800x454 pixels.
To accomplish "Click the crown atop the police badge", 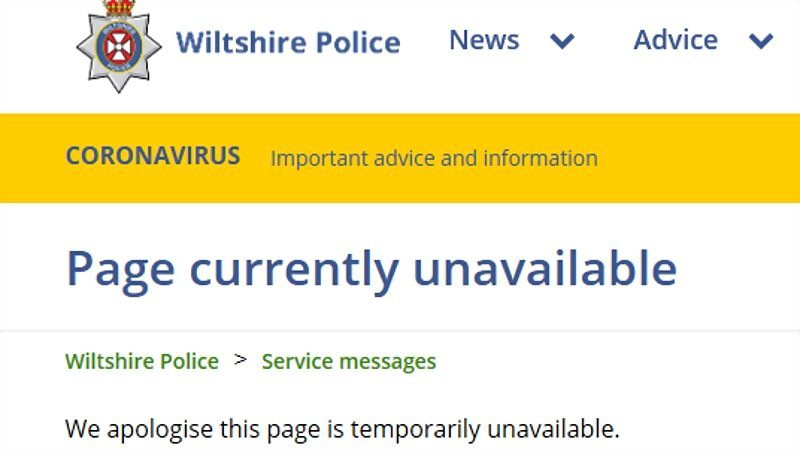I will 119,8.
